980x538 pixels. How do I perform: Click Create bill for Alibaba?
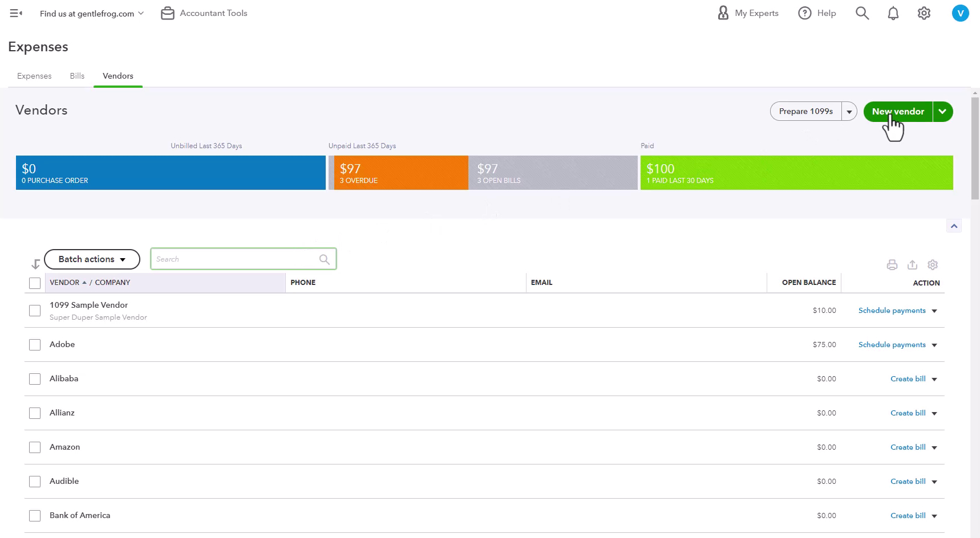tap(908, 379)
